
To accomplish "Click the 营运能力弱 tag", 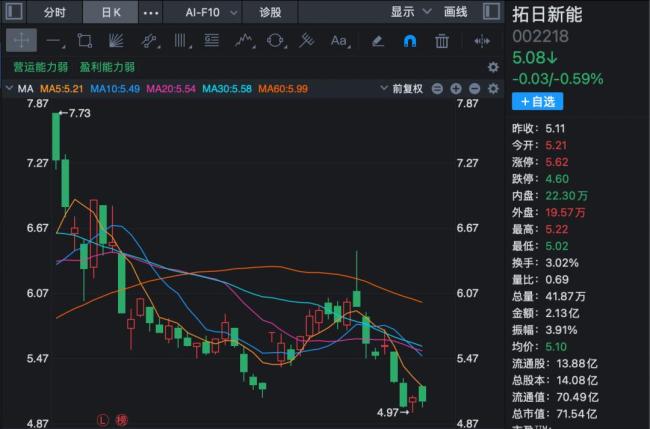I will tap(41, 67).
